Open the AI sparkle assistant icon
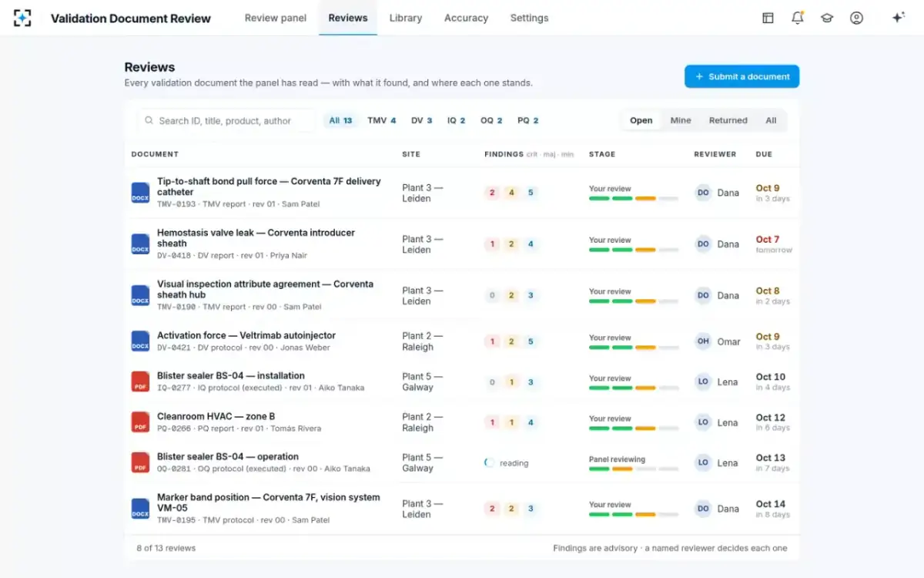 click(x=898, y=18)
